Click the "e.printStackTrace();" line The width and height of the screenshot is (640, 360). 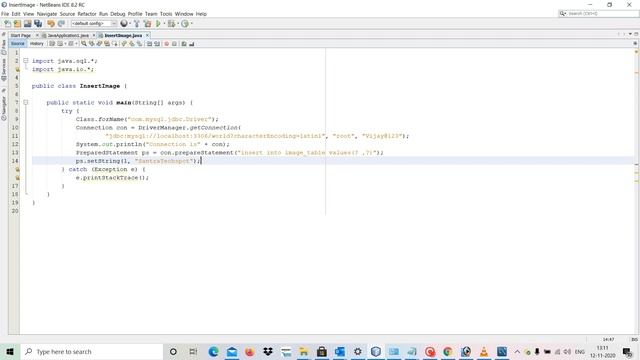112,178
